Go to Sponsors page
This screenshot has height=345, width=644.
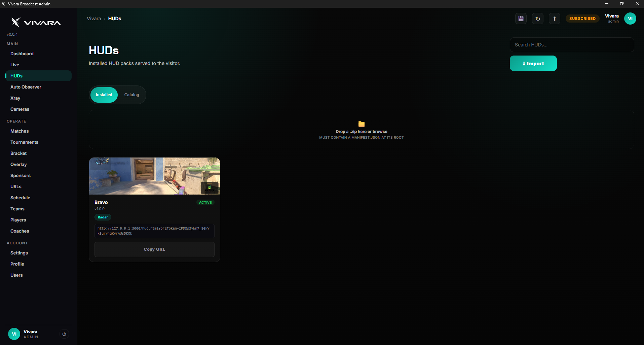38,175
